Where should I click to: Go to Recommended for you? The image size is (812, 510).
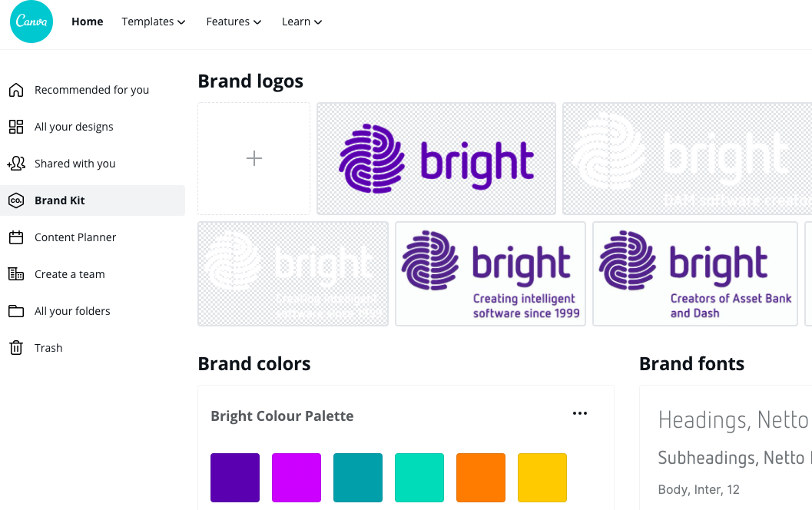[91, 90]
